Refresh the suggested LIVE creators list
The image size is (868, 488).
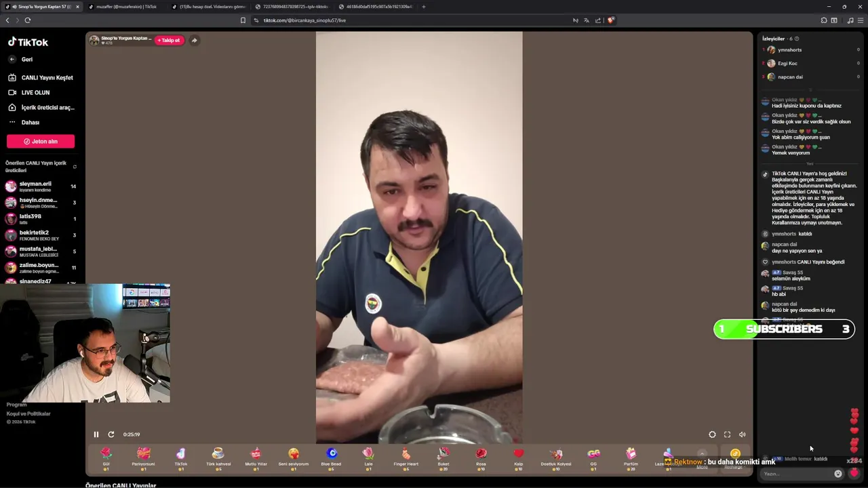[75, 166]
